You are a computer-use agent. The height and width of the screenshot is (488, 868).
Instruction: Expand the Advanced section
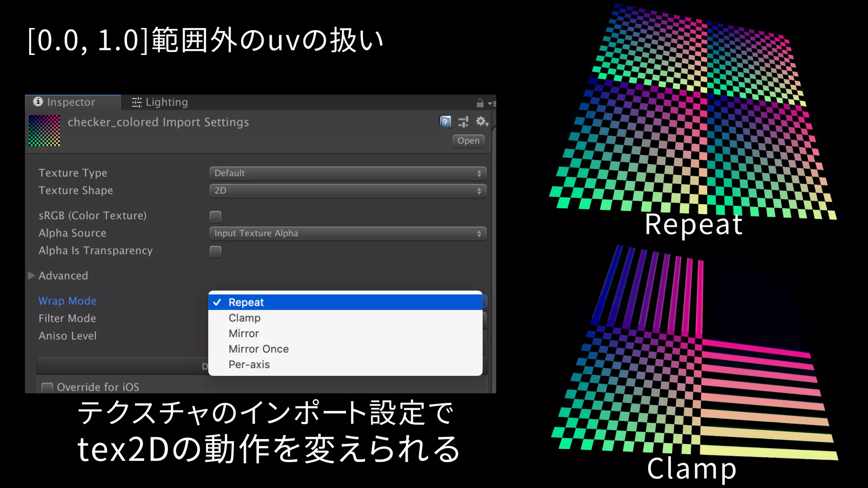31,275
